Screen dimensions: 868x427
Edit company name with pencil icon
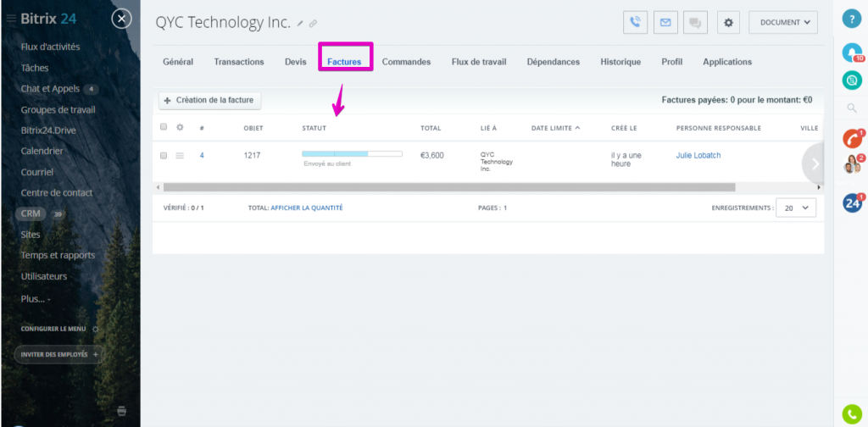click(301, 23)
